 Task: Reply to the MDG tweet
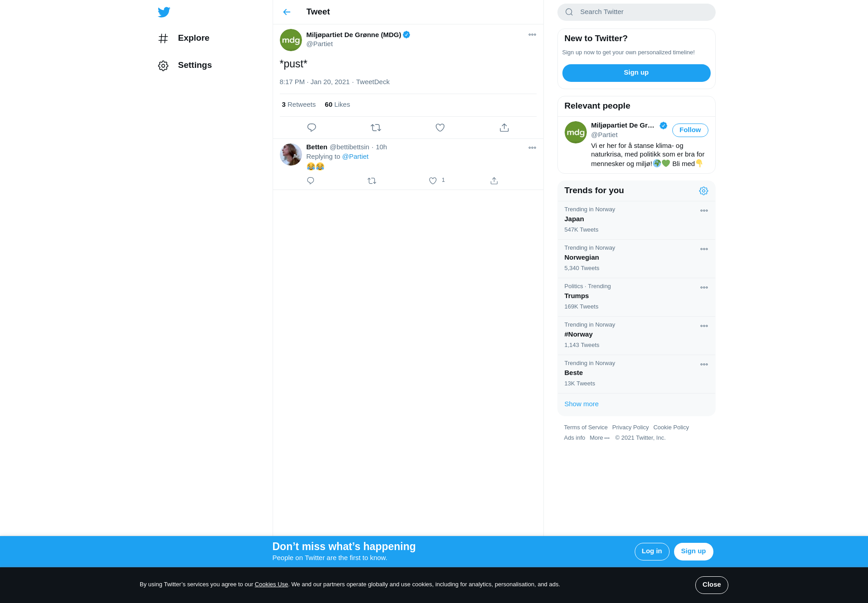click(x=311, y=128)
